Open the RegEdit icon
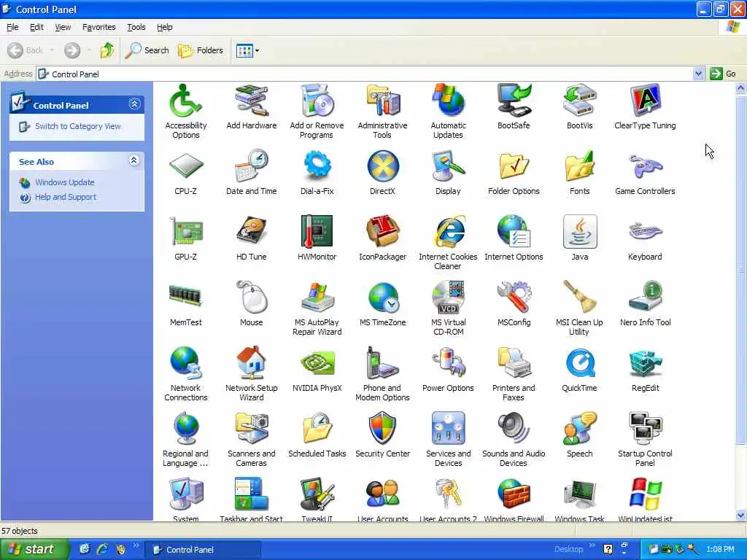Viewport: 747px width, 560px height. pos(645,363)
